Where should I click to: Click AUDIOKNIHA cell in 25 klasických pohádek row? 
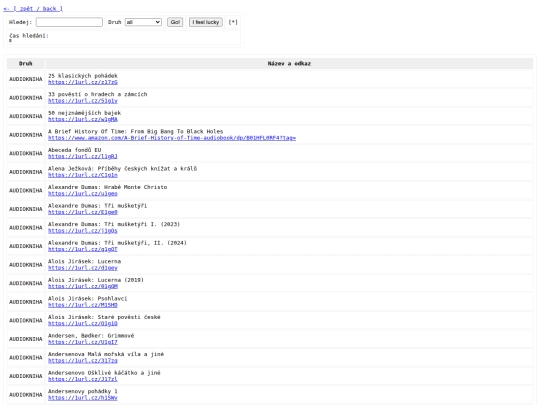point(25,79)
